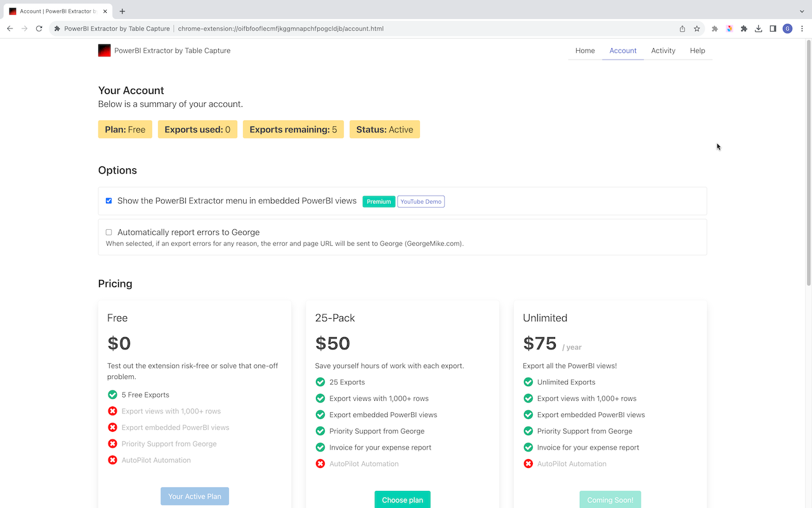Click red X beside 25-Pack AutoPilot Automation

tap(320, 464)
